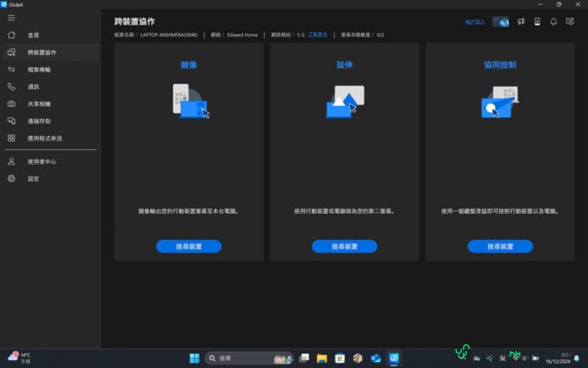Click 搜尋裝置 button under 延伸
Screen dimensions: 588x368
344,246
